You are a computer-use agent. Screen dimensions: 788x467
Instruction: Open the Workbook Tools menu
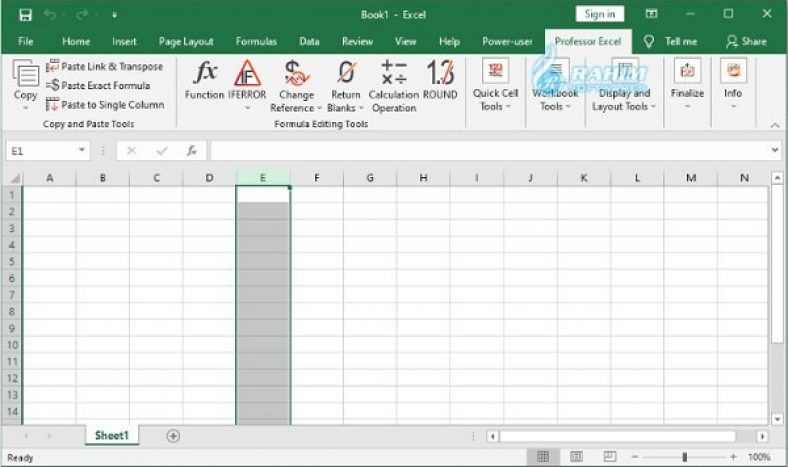555,84
